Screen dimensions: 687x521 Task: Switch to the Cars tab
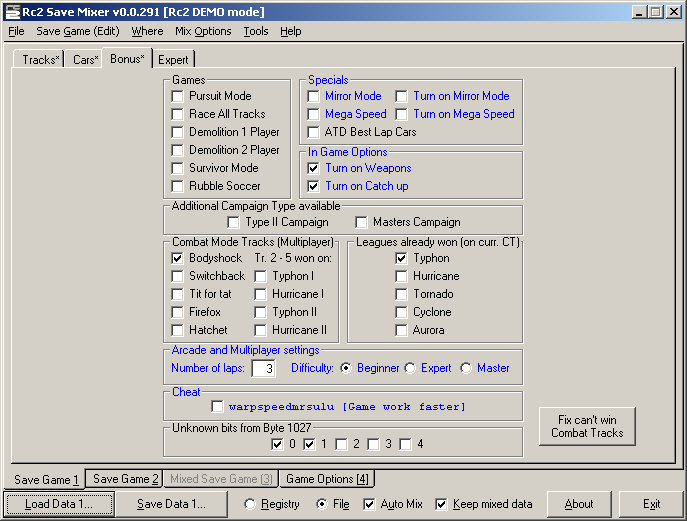pyautogui.click(x=85, y=60)
